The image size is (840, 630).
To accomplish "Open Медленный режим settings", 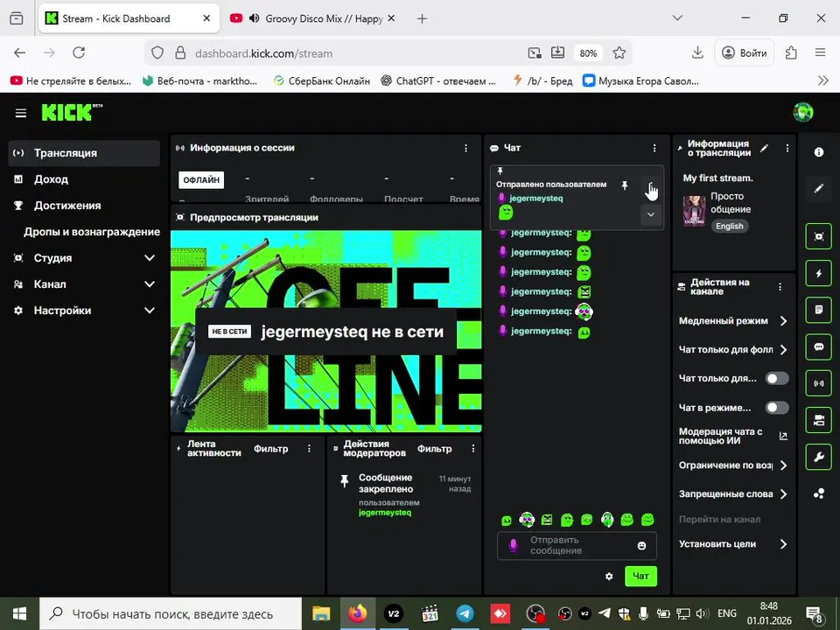I will click(x=733, y=321).
